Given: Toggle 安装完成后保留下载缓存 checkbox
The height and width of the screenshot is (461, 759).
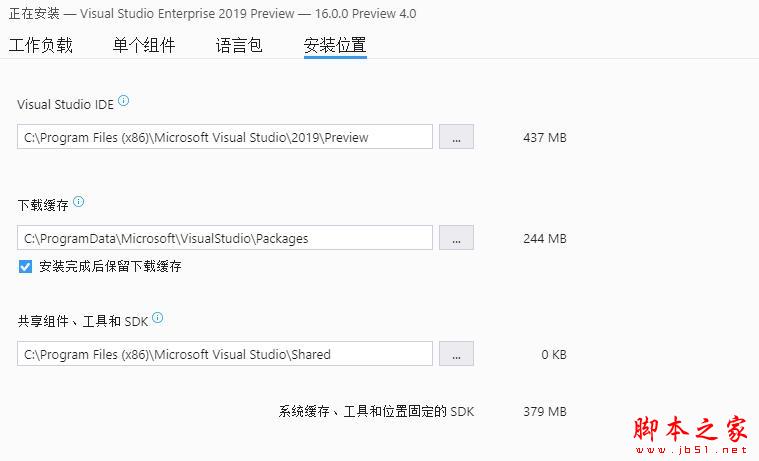Looking at the screenshot, I should pos(25,266).
